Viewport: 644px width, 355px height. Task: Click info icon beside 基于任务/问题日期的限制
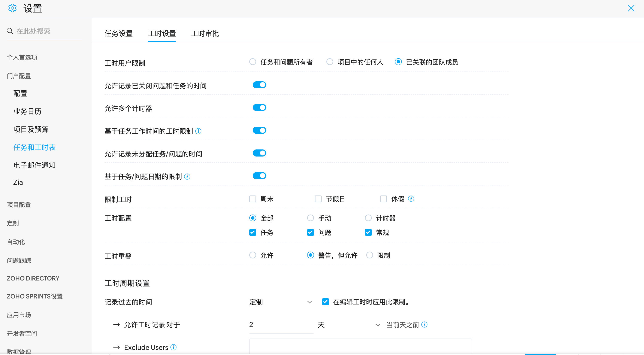[187, 176]
